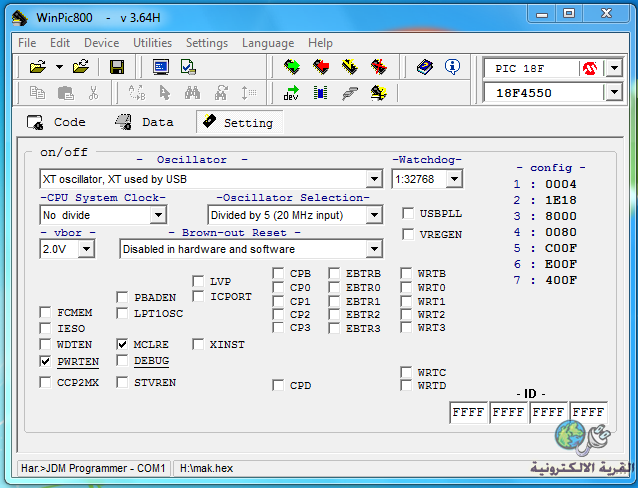Viewport: 640px width, 490px height.
Task: Expand the Oscillator dropdown
Action: (374, 179)
